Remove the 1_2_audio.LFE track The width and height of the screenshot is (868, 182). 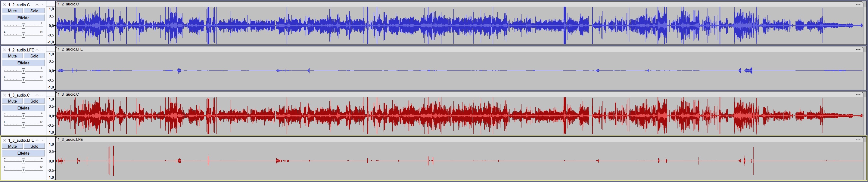5,50
